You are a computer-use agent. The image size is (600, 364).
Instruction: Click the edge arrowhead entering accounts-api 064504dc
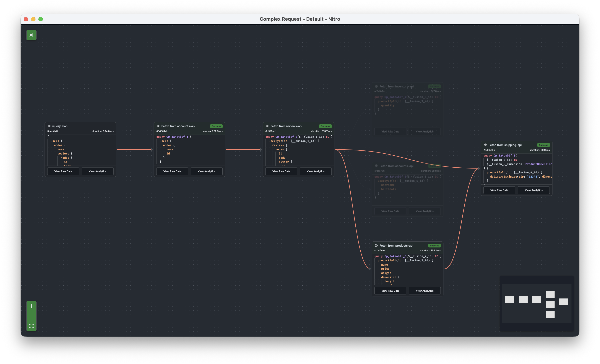(152, 149)
